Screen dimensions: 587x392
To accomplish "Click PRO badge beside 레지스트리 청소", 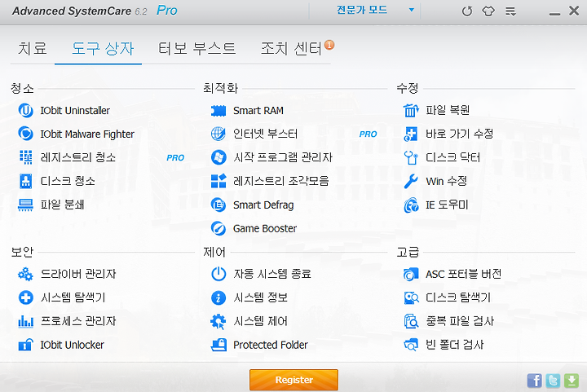I will [175, 158].
